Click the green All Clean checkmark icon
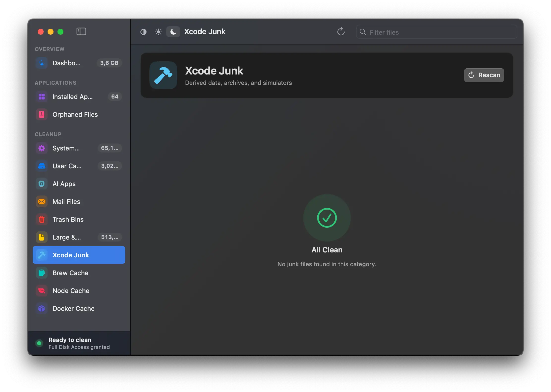 [327, 218]
